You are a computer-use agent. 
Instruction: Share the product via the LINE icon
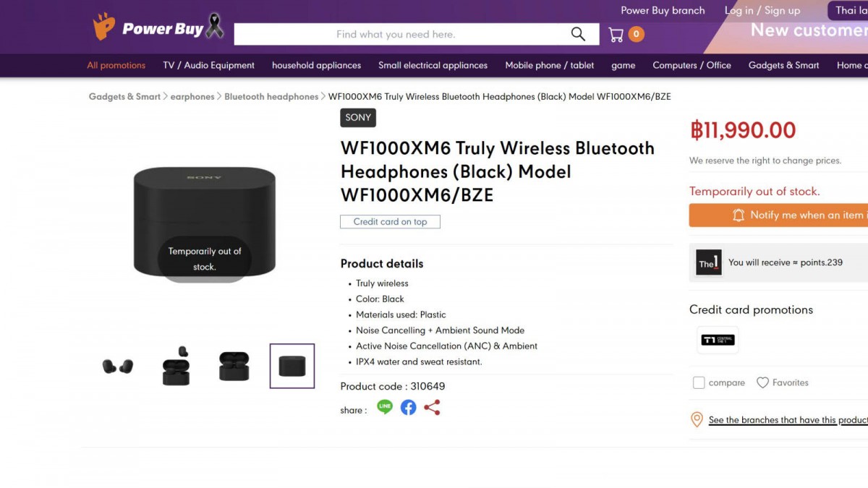pos(384,407)
